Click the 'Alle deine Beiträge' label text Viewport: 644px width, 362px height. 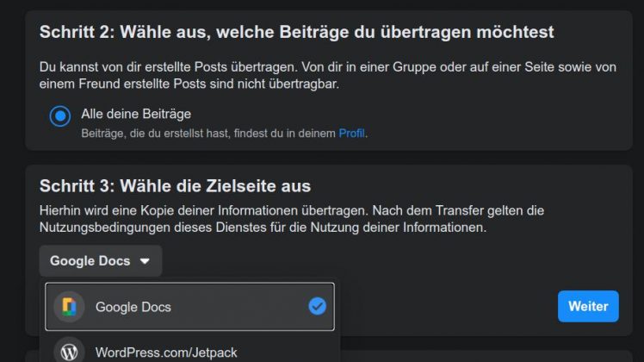pos(136,114)
